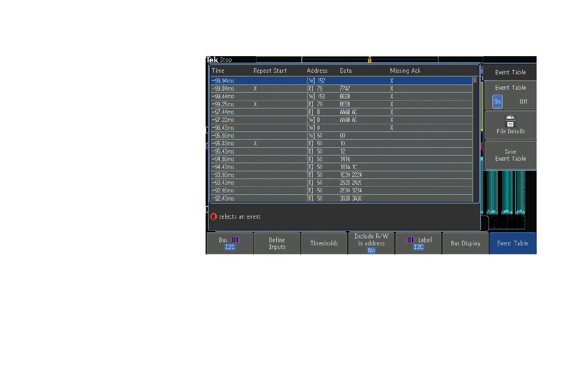Click data value 3638 3A3C
Image resolution: width=588 pixels, height=380 pixels.
click(351, 198)
